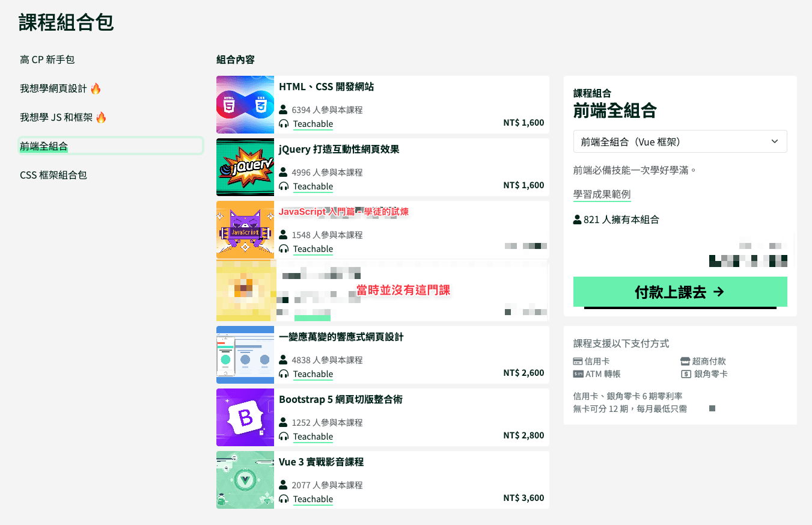
Task: Click the 銀角零卡 payment icon
Action: [685, 374]
